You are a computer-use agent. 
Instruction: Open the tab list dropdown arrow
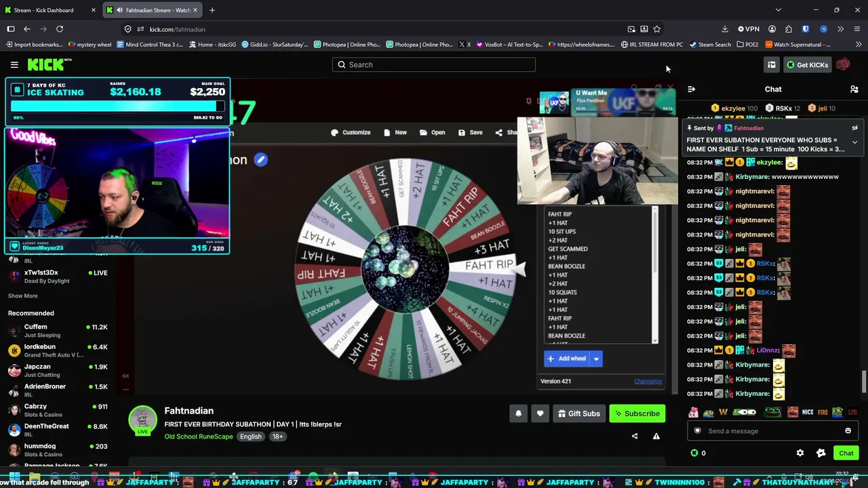778,10
